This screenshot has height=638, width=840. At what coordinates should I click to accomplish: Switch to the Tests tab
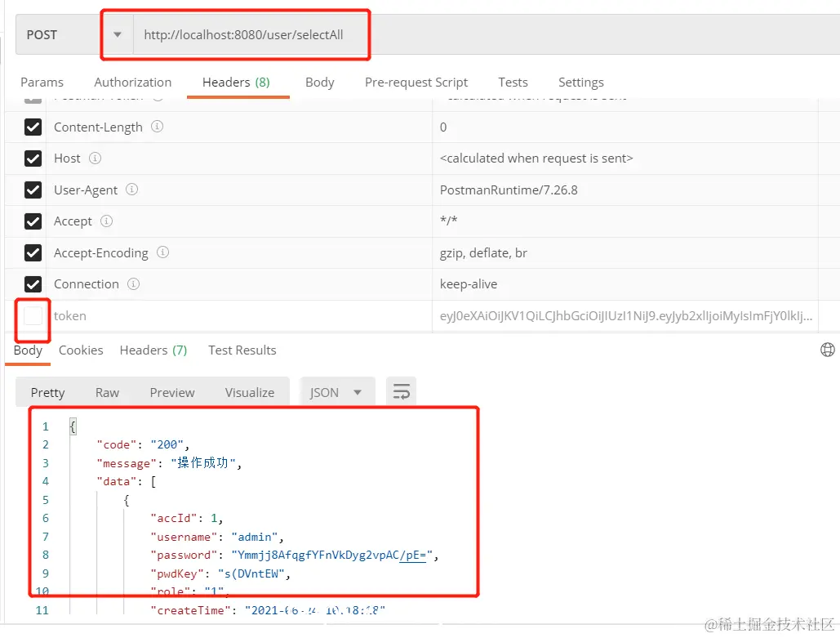point(513,82)
